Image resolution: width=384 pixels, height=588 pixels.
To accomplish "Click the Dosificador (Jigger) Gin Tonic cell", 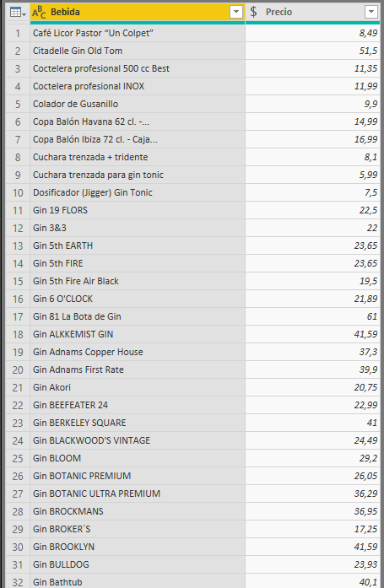I will tap(138, 192).
